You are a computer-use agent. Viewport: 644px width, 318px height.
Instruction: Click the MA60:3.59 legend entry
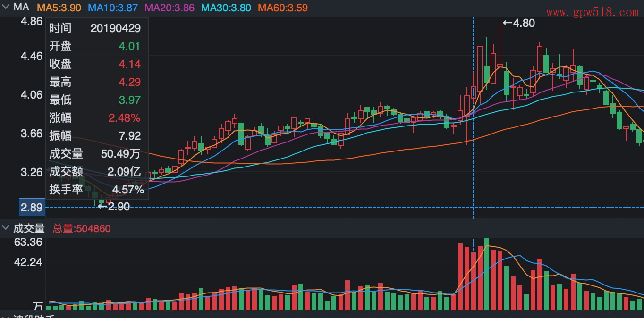point(283,8)
